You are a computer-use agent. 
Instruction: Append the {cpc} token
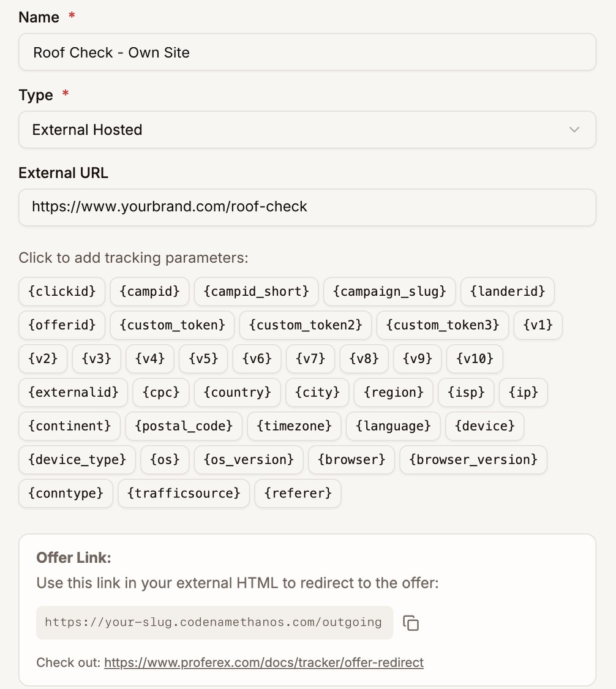[161, 393]
